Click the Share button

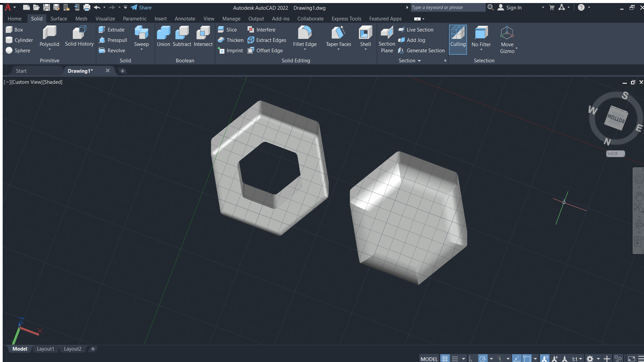point(141,7)
